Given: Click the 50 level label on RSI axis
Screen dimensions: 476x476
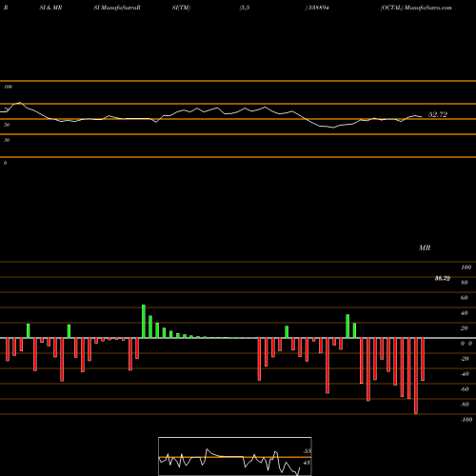Looking at the screenshot, I should point(7,125).
